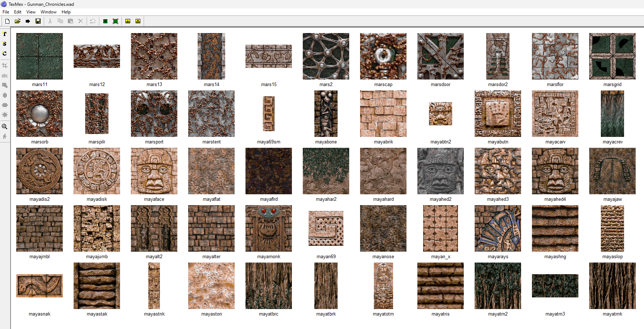Open the Edit menu
The image size is (644, 329).
click(18, 12)
